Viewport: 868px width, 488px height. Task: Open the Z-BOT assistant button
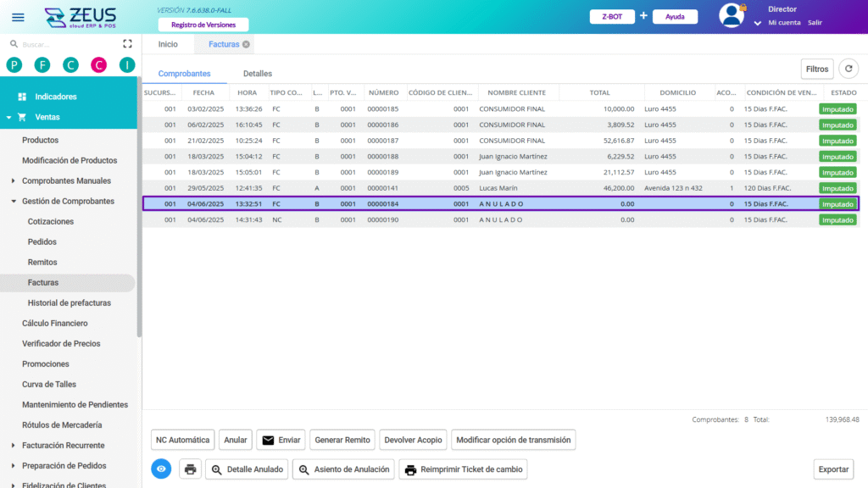tap(612, 17)
